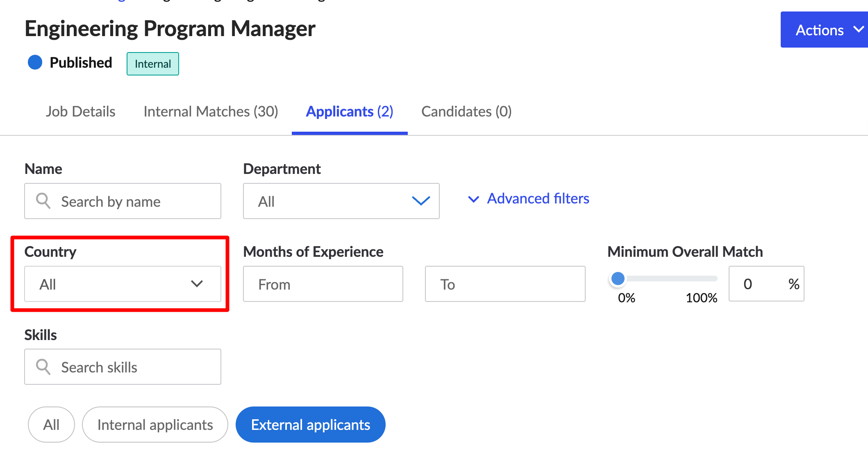Click the minimum match percentage input
This screenshot has width=868, height=459.
758,284
